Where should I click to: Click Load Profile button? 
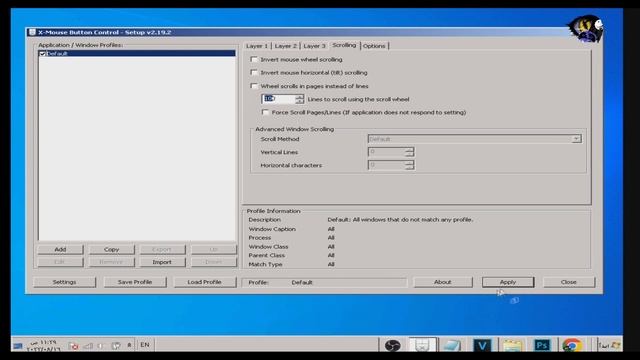tap(204, 282)
